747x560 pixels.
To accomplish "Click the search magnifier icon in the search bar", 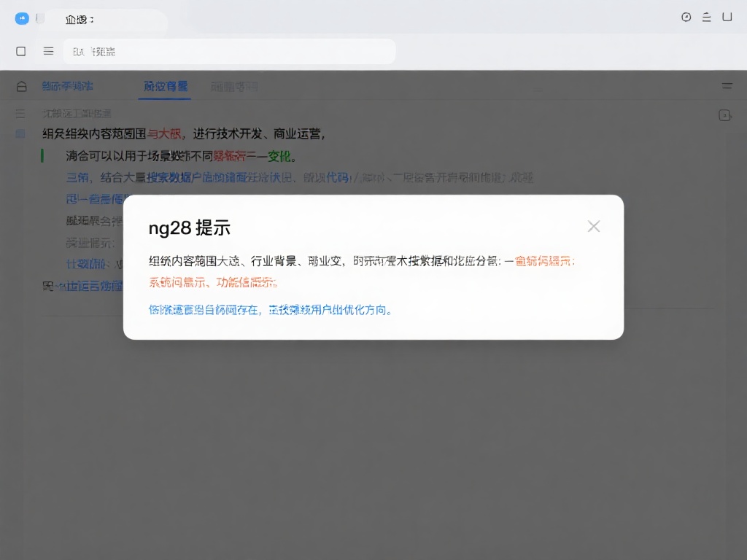I will click(76, 51).
